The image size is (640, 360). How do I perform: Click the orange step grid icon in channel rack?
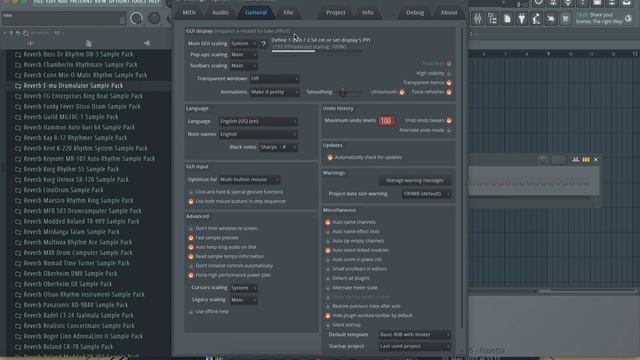(x=586, y=160)
